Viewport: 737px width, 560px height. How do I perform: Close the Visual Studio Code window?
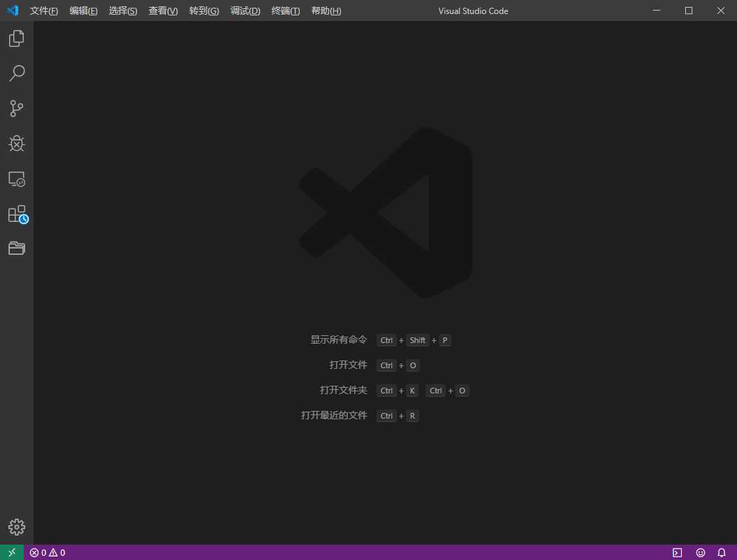[720, 10]
